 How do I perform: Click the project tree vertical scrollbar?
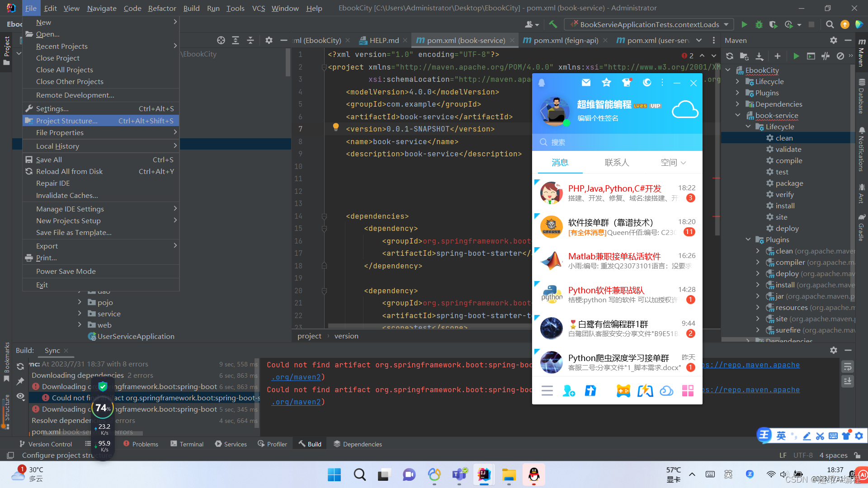[288, 62]
